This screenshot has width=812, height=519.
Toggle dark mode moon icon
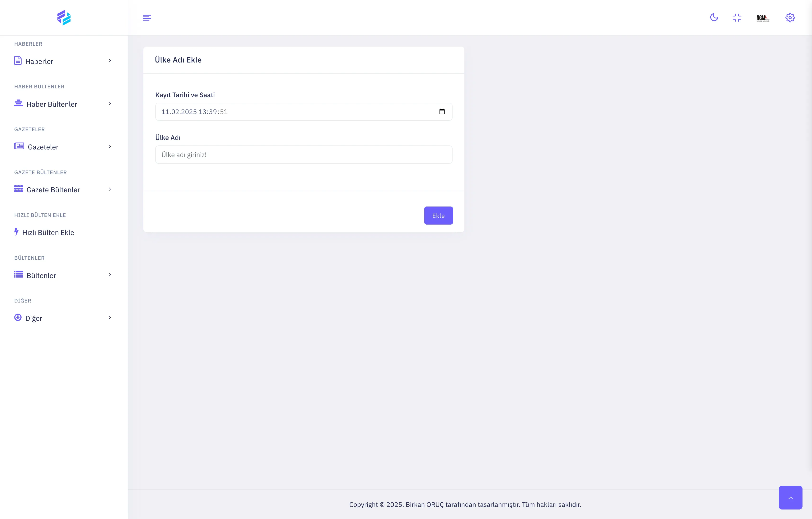pos(714,18)
